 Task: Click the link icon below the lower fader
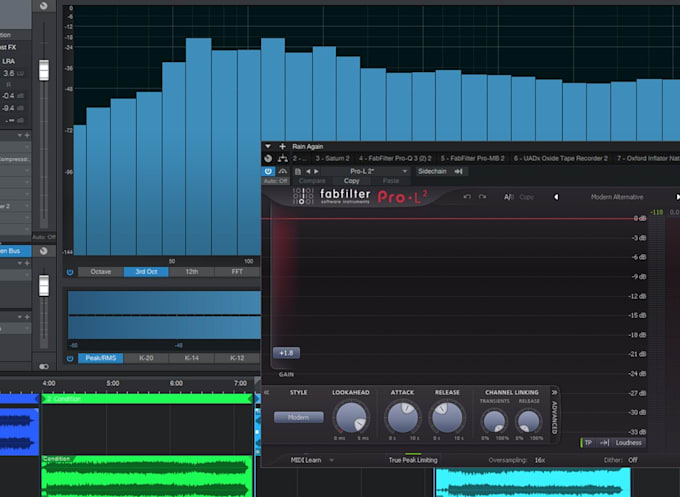tap(44, 366)
